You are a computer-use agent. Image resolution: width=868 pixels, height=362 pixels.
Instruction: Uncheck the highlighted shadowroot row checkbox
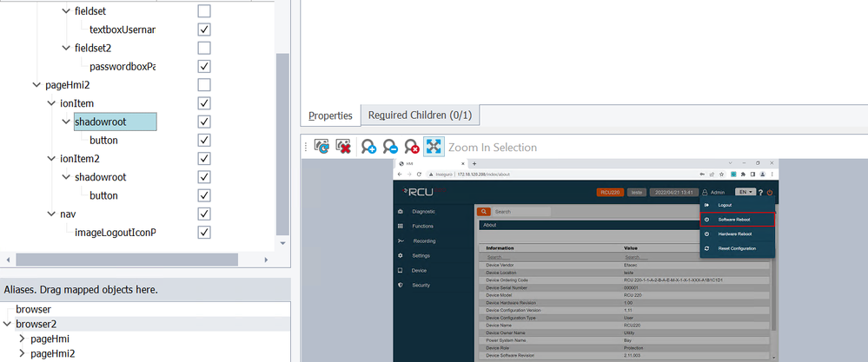pos(204,122)
